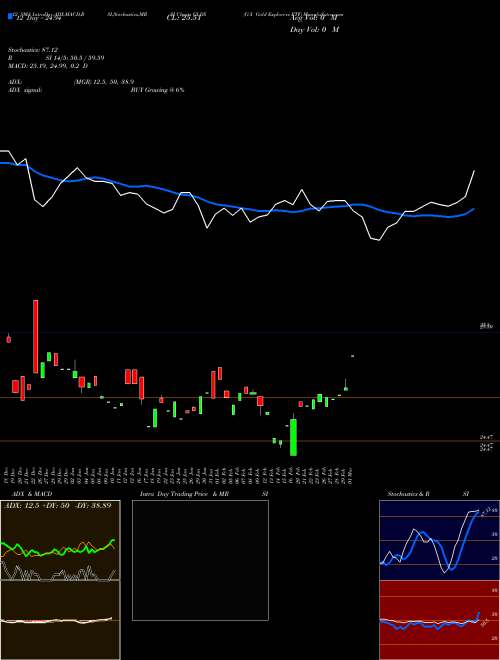The height and width of the screenshot is (660, 500).
Task: Open the red RSI chart panel
Action: tap(439, 620)
